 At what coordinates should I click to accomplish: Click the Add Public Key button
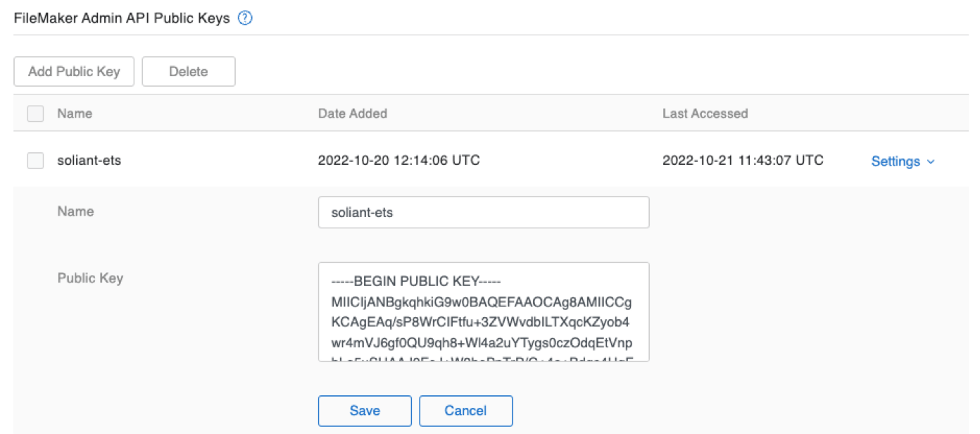[x=74, y=71]
